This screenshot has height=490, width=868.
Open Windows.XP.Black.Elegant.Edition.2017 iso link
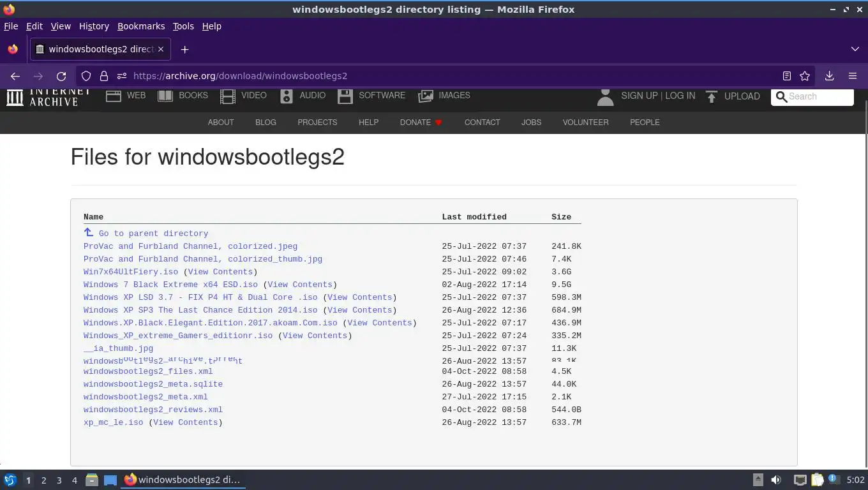(211, 323)
